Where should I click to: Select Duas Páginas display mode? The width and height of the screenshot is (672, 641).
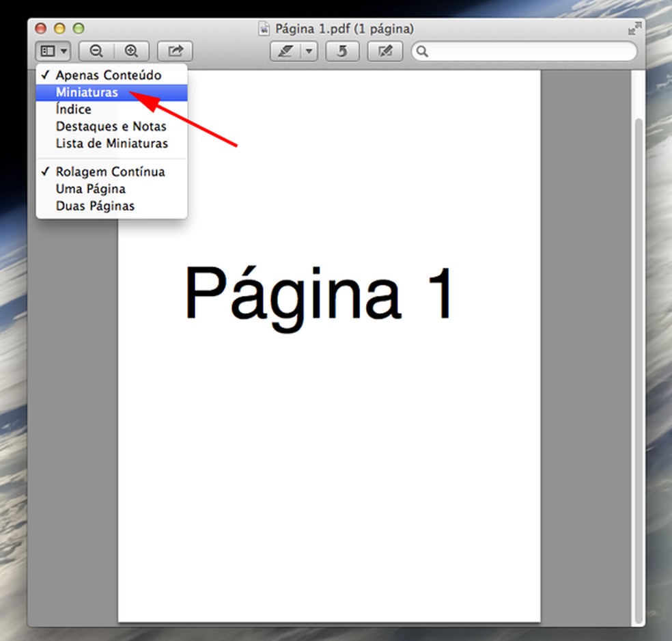[95, 206]
